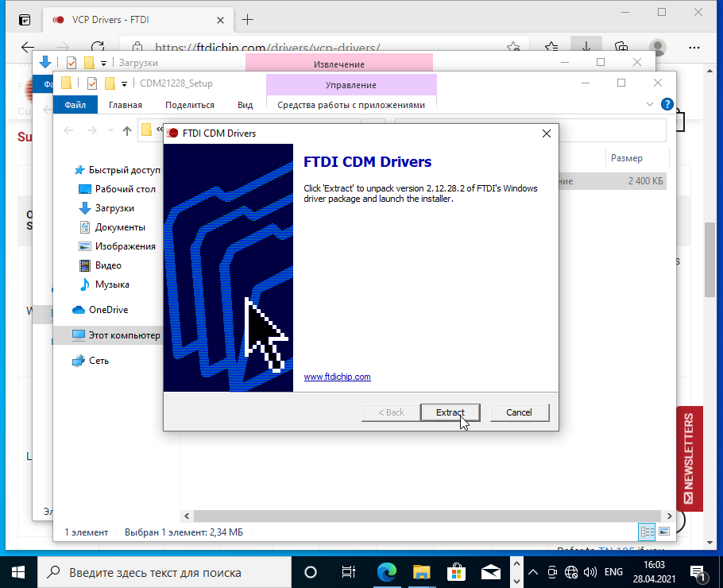Click Edge back arrow button
This screenshot has width=723, height=588.
tap(28, 47)
